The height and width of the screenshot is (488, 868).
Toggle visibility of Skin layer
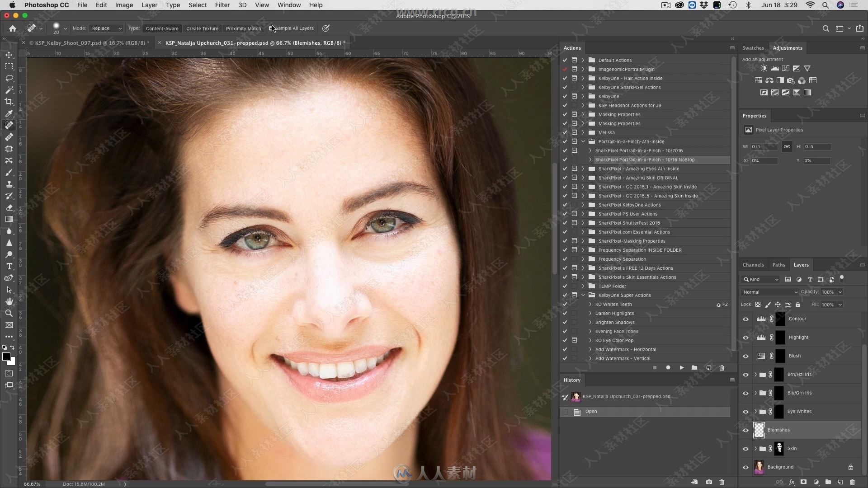(745, 448)
